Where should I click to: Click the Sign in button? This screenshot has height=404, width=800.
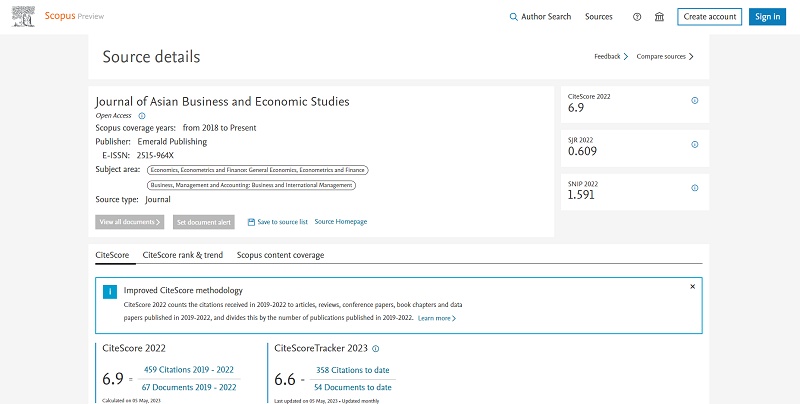click(767, 17)
